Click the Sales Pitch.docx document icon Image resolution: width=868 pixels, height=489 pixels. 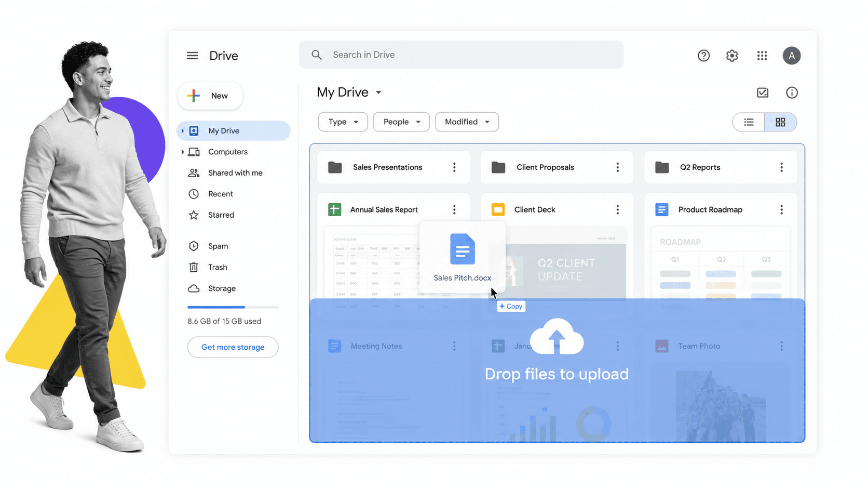coord(463,249)
